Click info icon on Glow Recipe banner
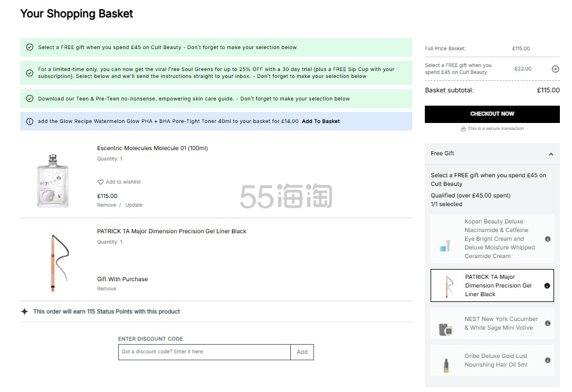The image size is (572, 392). pos(30,121)
